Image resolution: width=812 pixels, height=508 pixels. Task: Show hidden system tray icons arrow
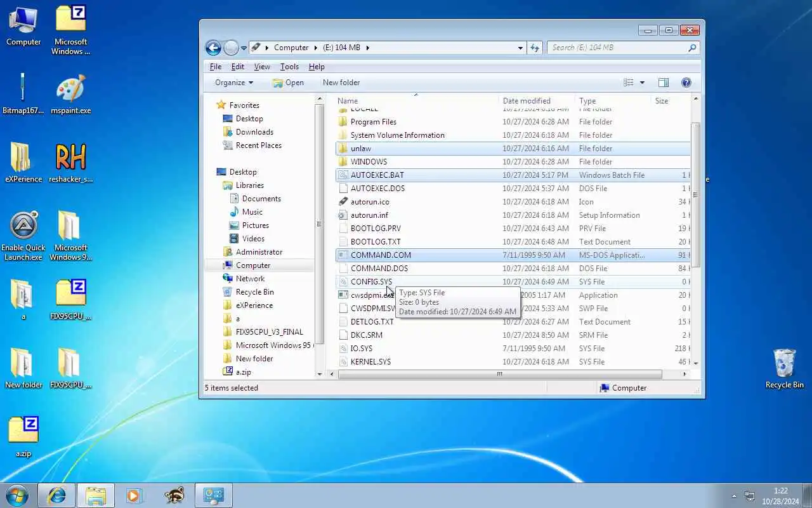tap(734, 496)
